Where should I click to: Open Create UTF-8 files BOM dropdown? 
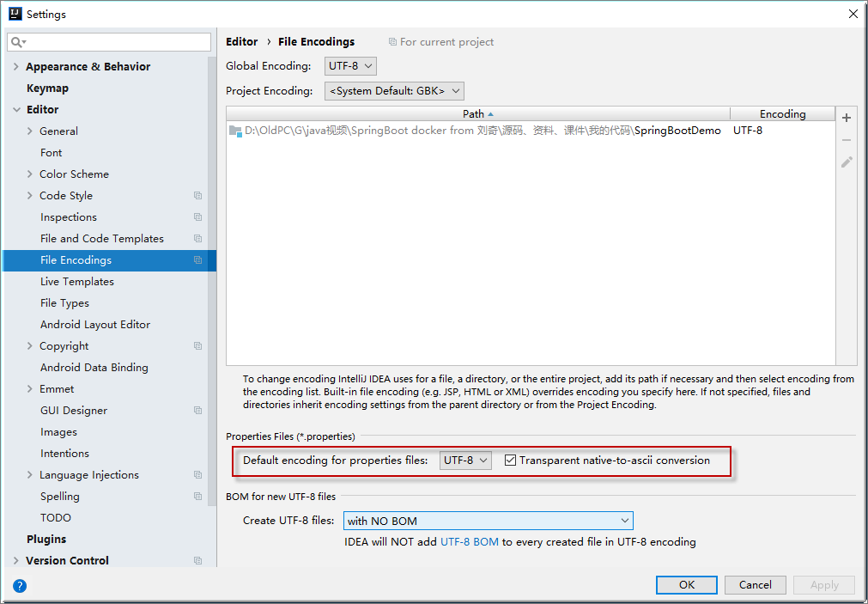click(489, 521)
